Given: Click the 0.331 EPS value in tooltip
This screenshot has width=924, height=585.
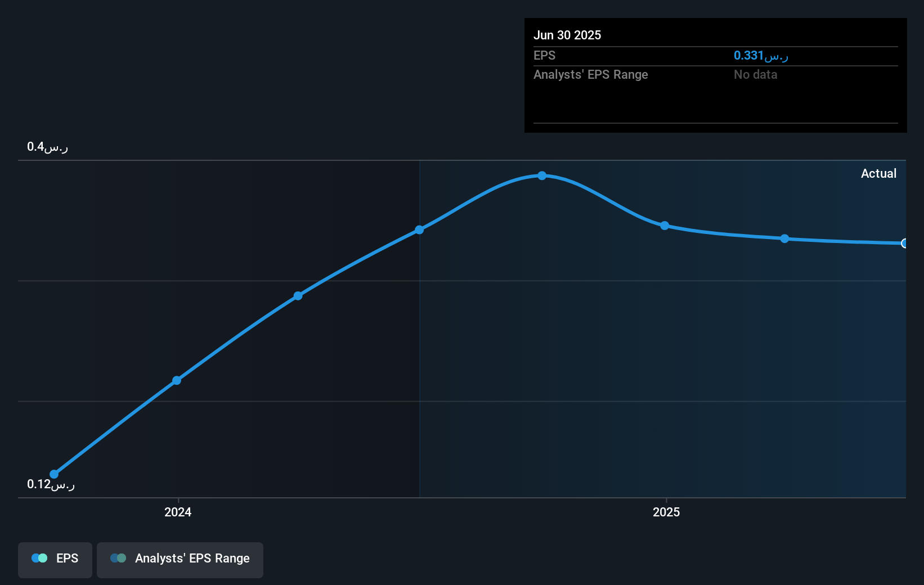Looking at the screenshot, I should (x=761, y=55).
